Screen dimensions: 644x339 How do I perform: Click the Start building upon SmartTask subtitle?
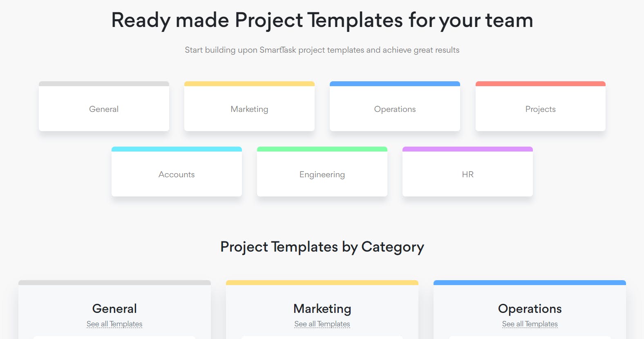[x=322, y=50]
